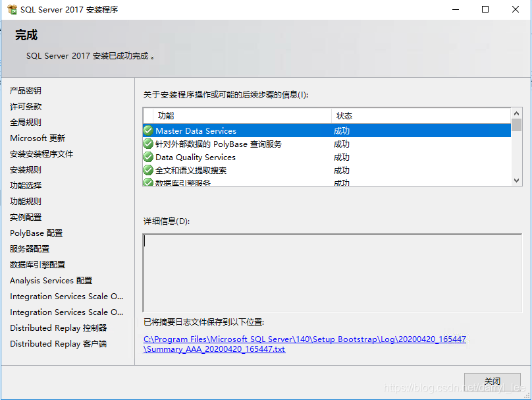Image resolution: width=532 pixels, height=400 pixels.
Task: Click the feature list scroll up arrow
Action: [516, 113]
